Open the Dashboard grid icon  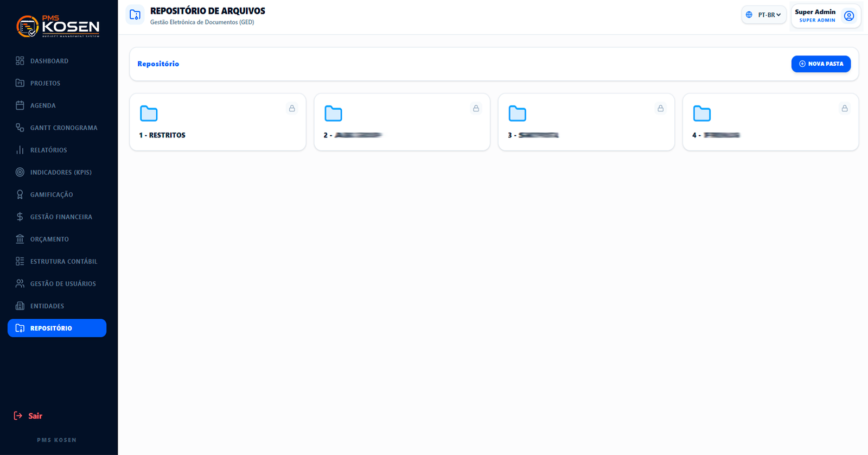tap(20, 61)
